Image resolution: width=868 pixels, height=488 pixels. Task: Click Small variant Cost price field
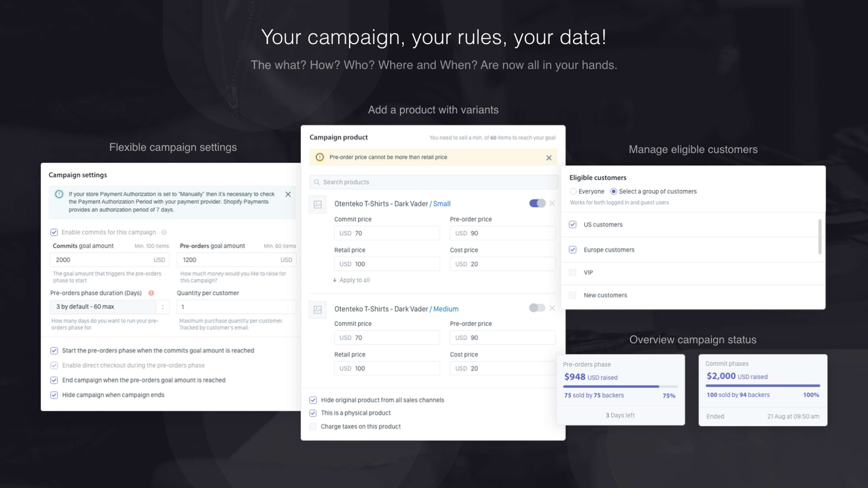[502, 264]
